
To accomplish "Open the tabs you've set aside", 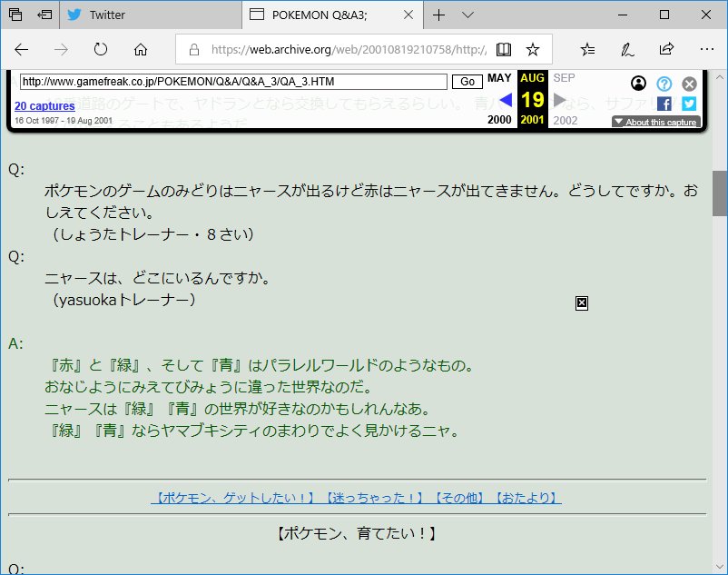I will 15,15.
